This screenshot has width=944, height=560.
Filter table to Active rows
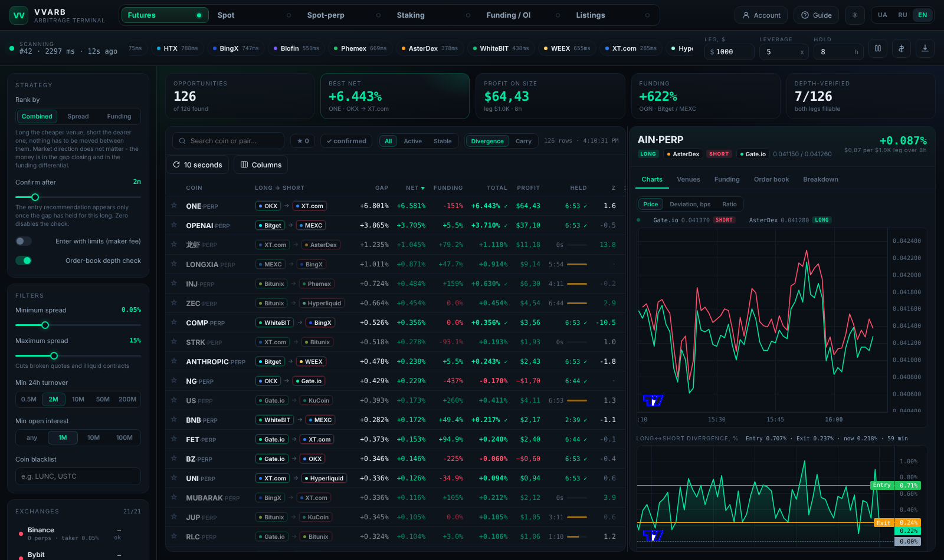click(412, 141)
